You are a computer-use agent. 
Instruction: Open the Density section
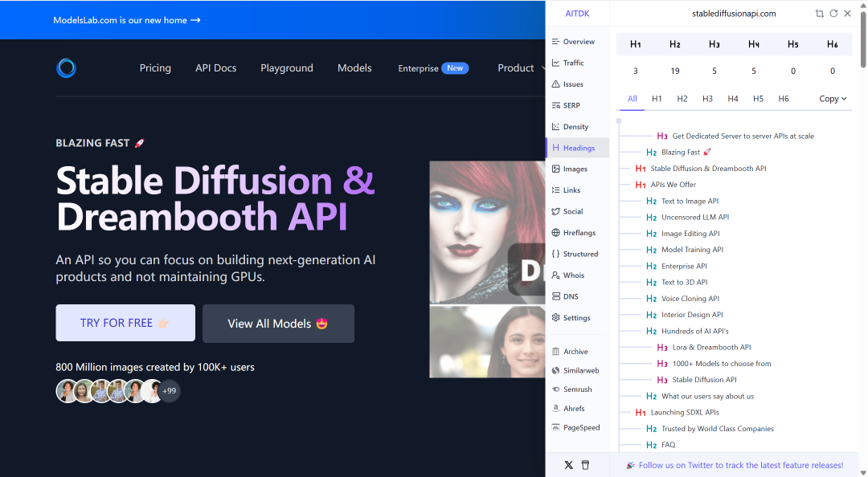(570, 127)
